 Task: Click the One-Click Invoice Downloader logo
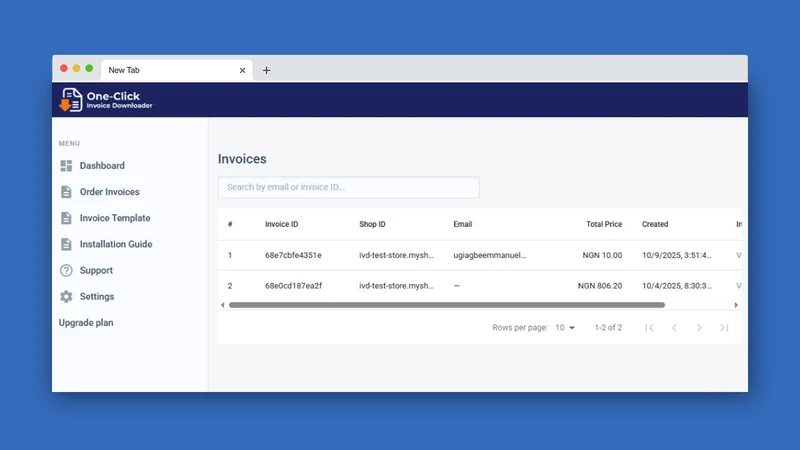click(x=106, y=99)
